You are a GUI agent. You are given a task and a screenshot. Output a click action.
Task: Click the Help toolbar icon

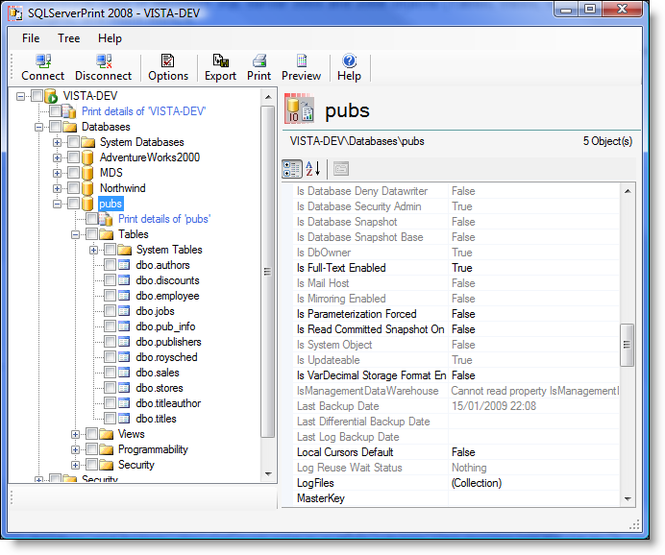pos(349,61)
